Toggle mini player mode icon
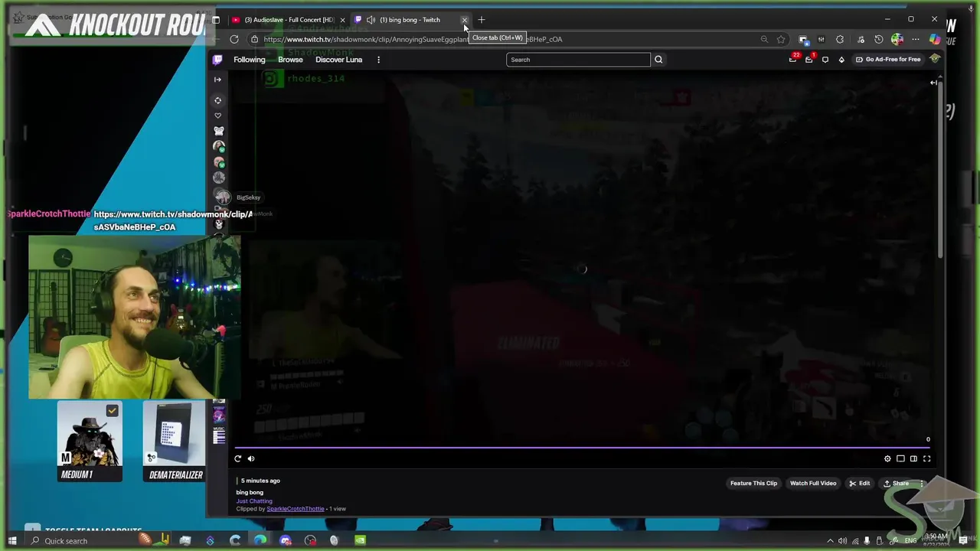Image resolution: width=980 pixels, height=551 pixels. (x=900, y=458)
